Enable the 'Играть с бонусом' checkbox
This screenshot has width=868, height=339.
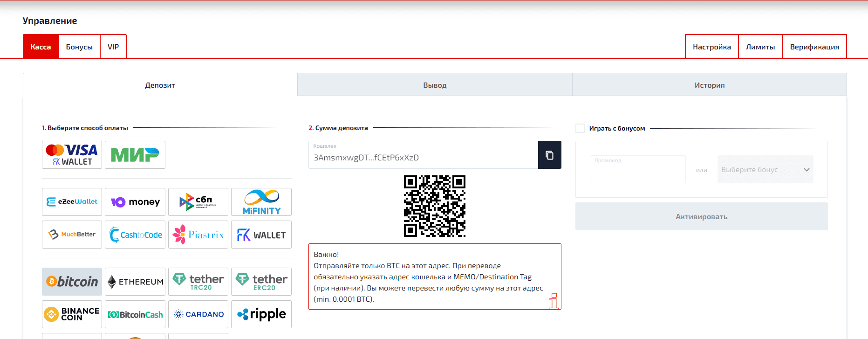pyautogui.click(x=580, y=128)
